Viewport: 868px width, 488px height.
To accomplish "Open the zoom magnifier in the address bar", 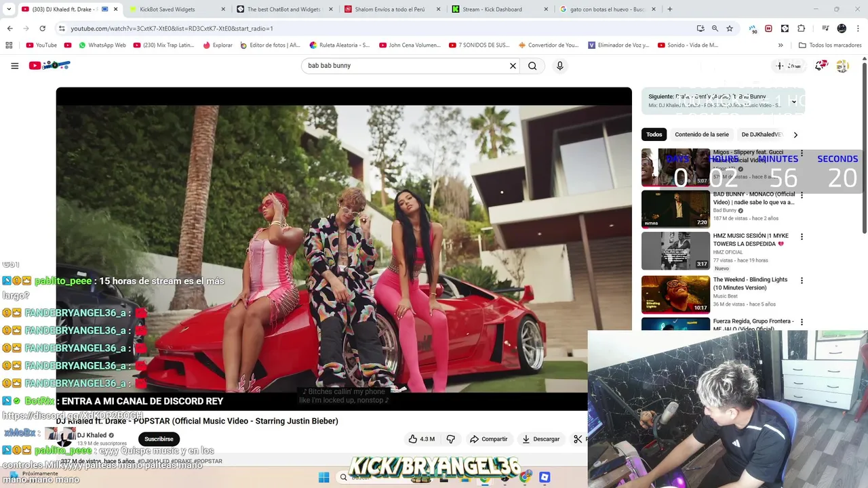I will click(715, 28).
